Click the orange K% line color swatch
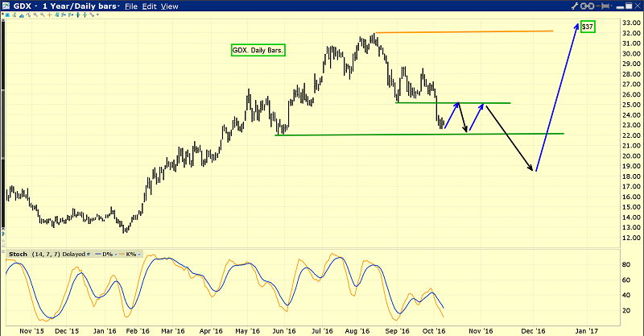 122,254
